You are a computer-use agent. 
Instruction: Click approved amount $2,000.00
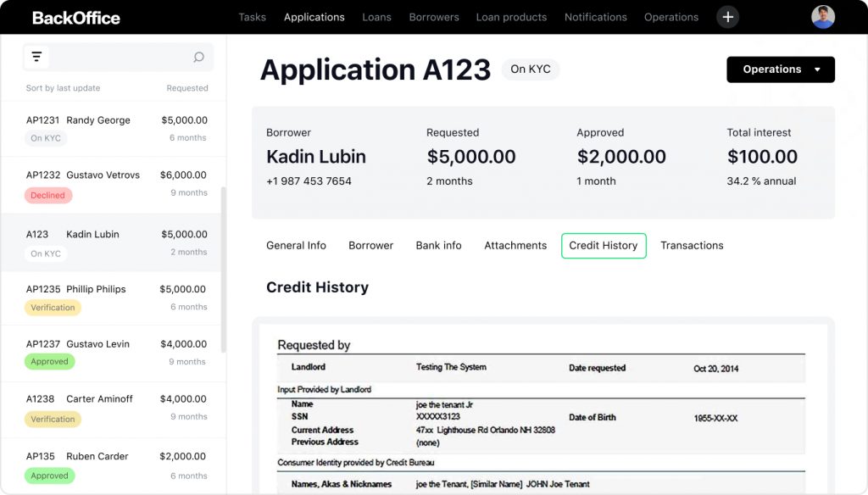pos(621,157)
